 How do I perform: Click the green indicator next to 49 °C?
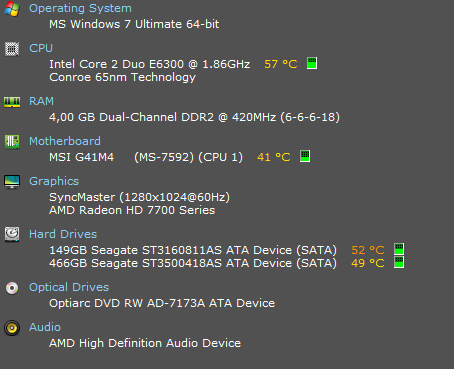(x=399, y=262)
